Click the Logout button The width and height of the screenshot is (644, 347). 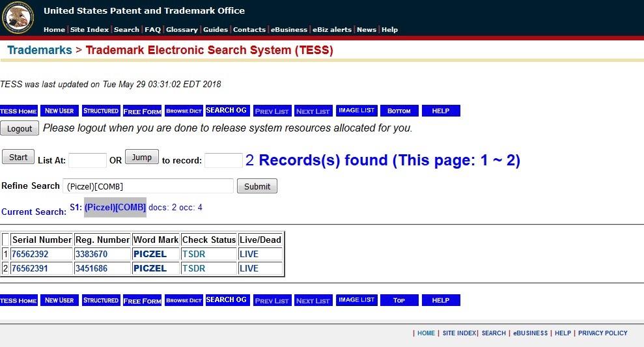coord(20,128)
